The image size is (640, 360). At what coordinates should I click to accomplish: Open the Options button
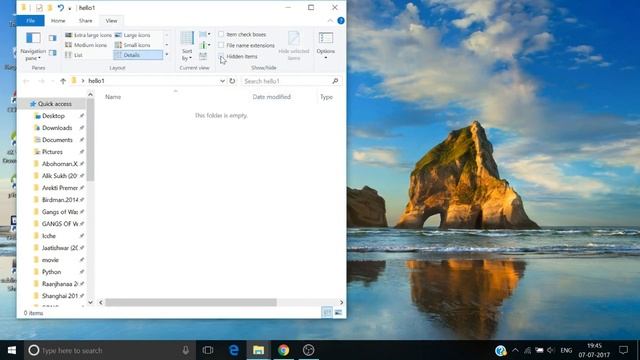pyautogui.click(x=326, y=46)
